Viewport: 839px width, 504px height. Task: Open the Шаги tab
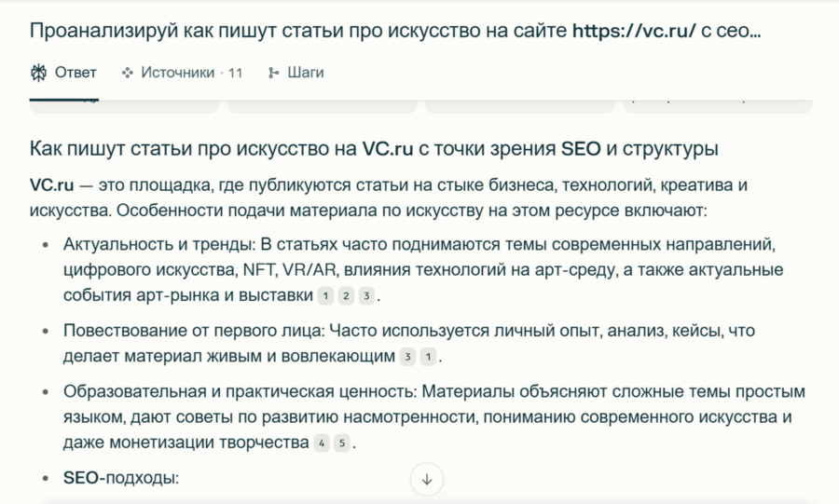click(x=305, y=72)
